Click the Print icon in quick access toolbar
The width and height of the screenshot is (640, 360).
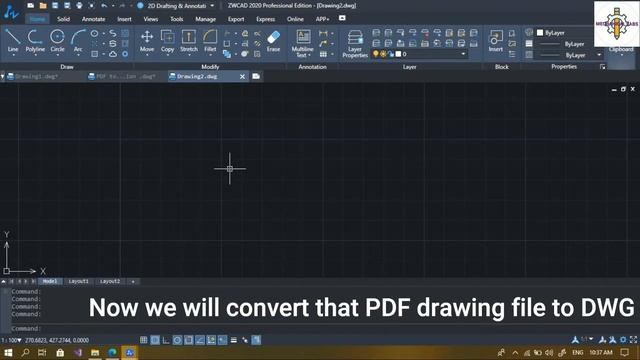(x=79, y=6)
